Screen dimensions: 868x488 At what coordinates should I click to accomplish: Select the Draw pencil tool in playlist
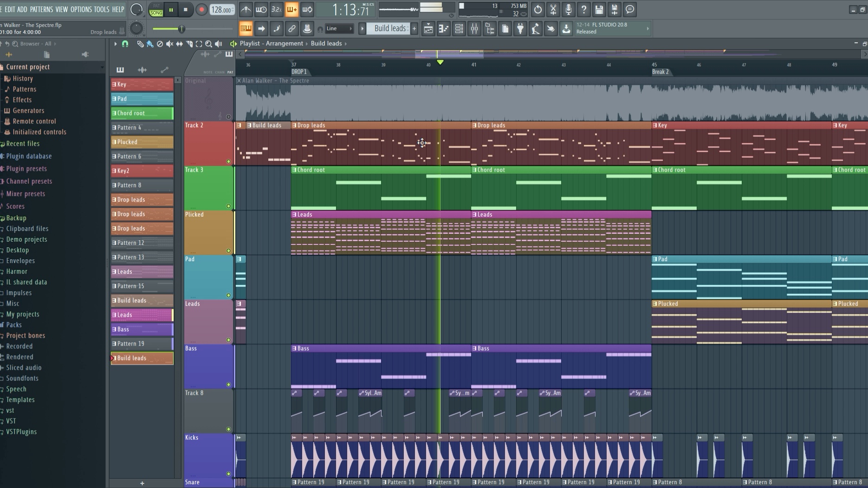point(140,44)
